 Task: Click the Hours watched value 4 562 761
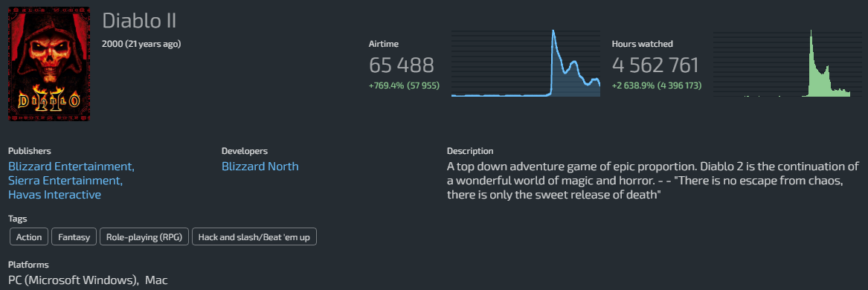tap(655, 65)
